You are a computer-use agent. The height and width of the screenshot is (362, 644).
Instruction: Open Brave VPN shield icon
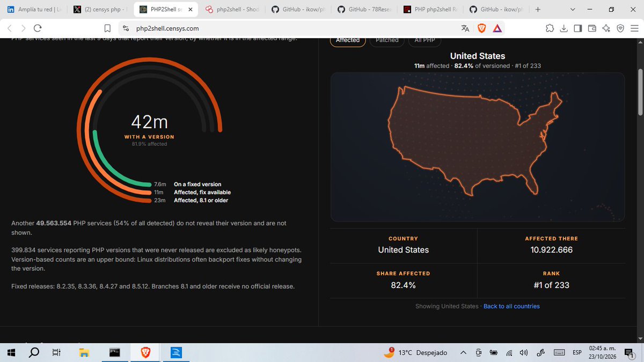pyautogui.click(x=620, y=28)
